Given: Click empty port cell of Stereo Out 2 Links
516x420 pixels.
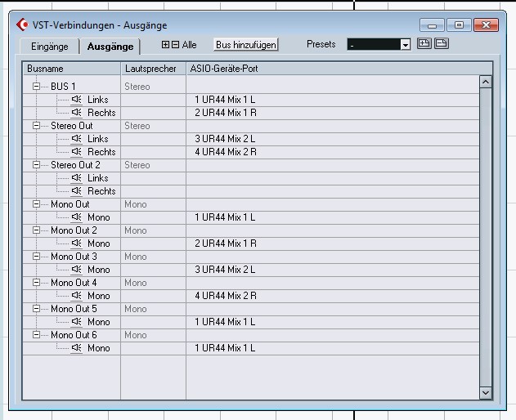Looking at the screenshot, I should 333,178.
